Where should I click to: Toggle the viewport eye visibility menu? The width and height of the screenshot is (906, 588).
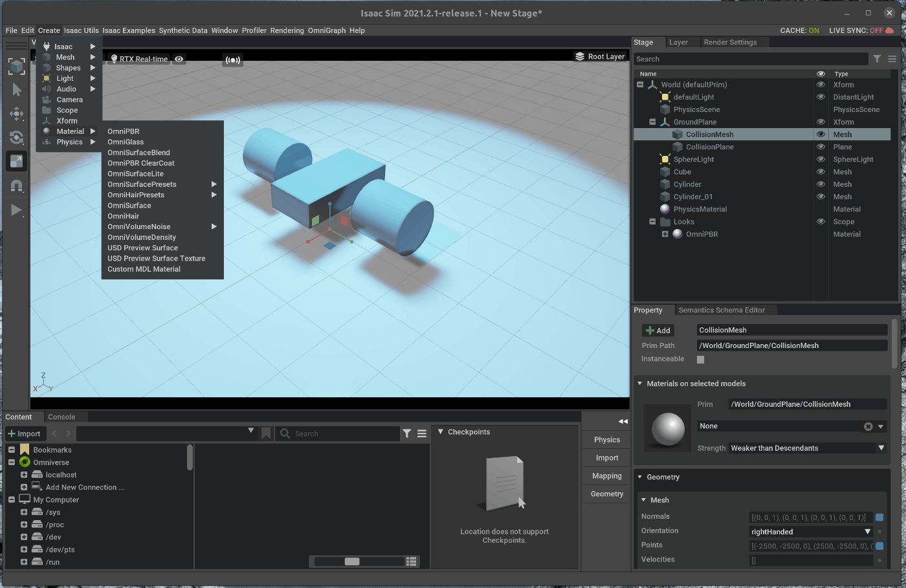[x=179, y=59]
